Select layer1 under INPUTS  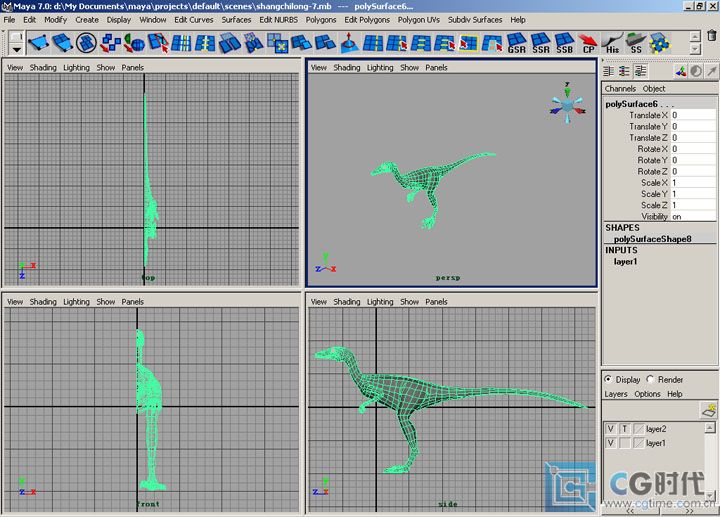(625, 261)
